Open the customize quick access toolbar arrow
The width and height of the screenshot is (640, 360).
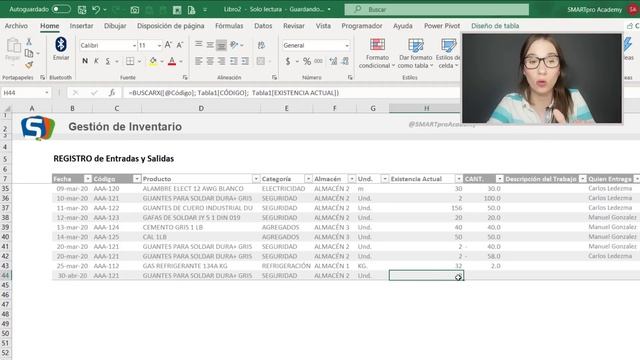point(205,9)
